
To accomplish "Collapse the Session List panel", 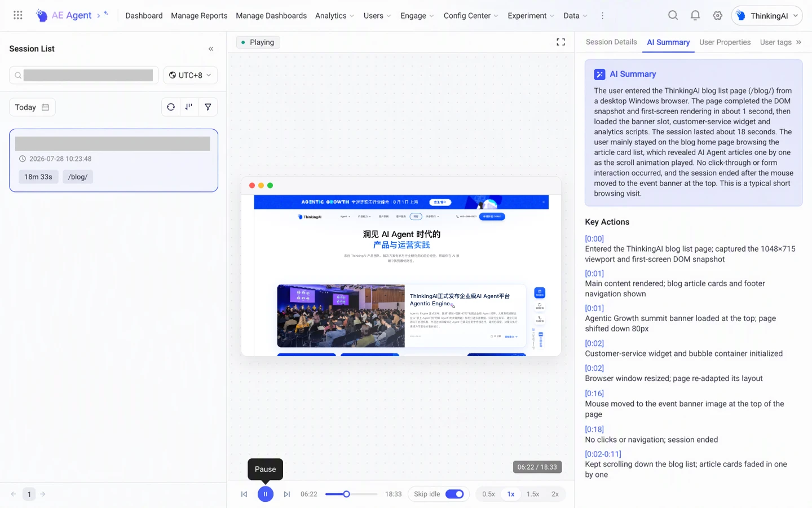I will coord(211,49).
